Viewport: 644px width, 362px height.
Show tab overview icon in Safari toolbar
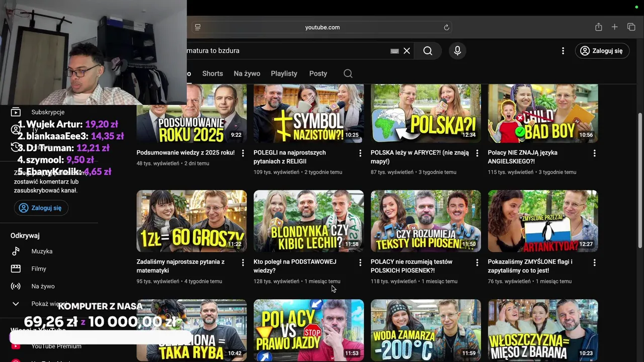631,27
